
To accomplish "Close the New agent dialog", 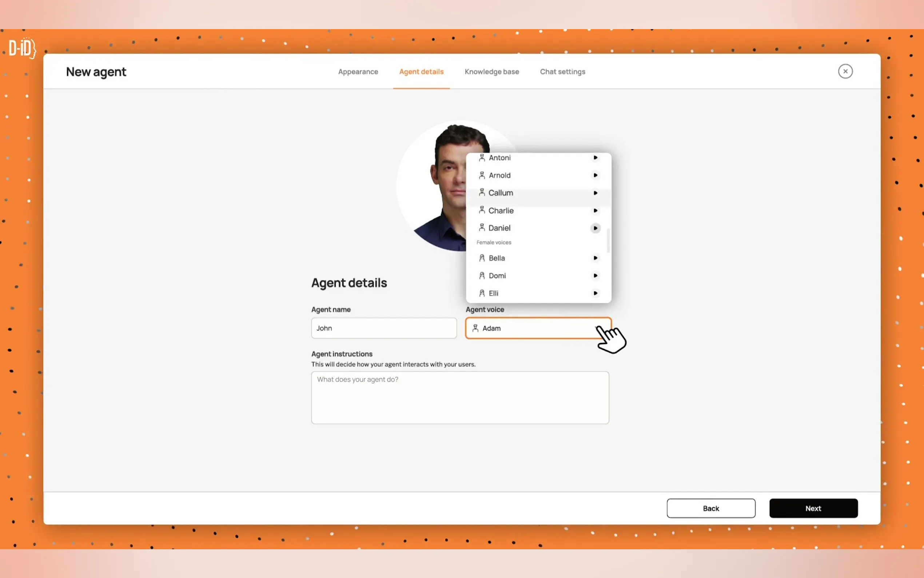I will (x=845, y=71).
